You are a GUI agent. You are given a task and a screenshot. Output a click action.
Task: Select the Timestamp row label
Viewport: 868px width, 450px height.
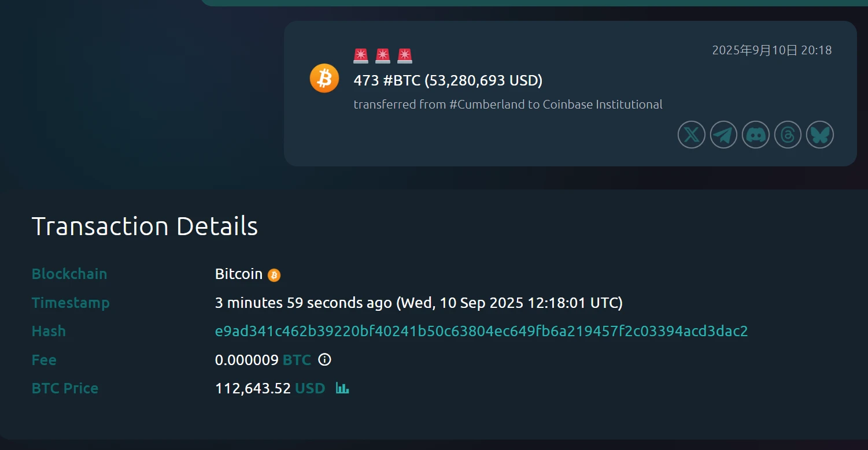(x=71, y=303)
